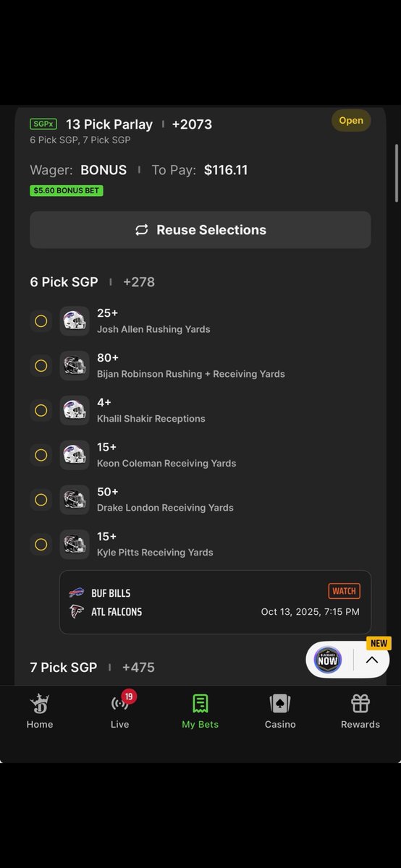Switch to the My Bets tab
This screenshot has width=401, height=868.
[x=200, y=710]
